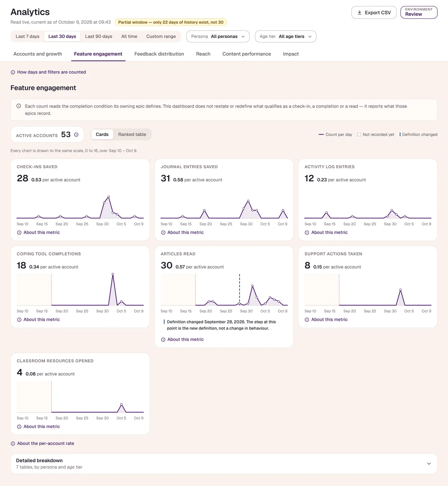Viewport: 448px width, 486px height.
Task: Click definition-changed dashed marker on Articles Read chart
Action: 240,290
